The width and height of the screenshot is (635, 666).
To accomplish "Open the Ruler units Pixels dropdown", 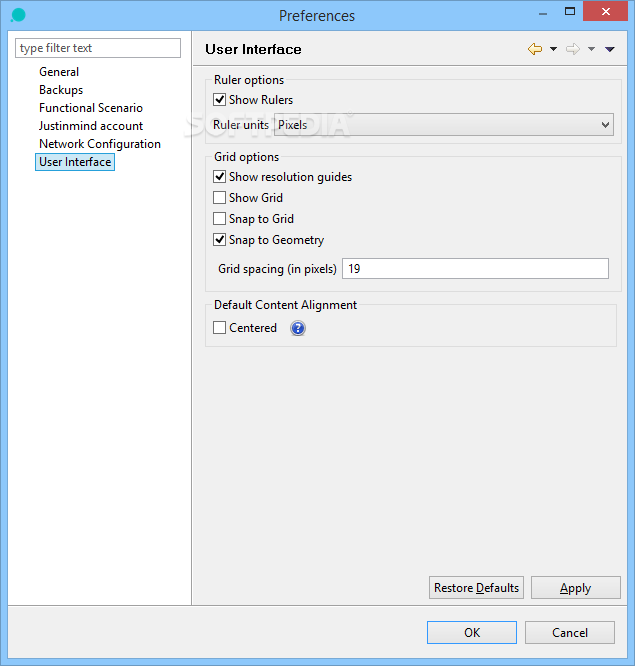I will click(443, 124).
